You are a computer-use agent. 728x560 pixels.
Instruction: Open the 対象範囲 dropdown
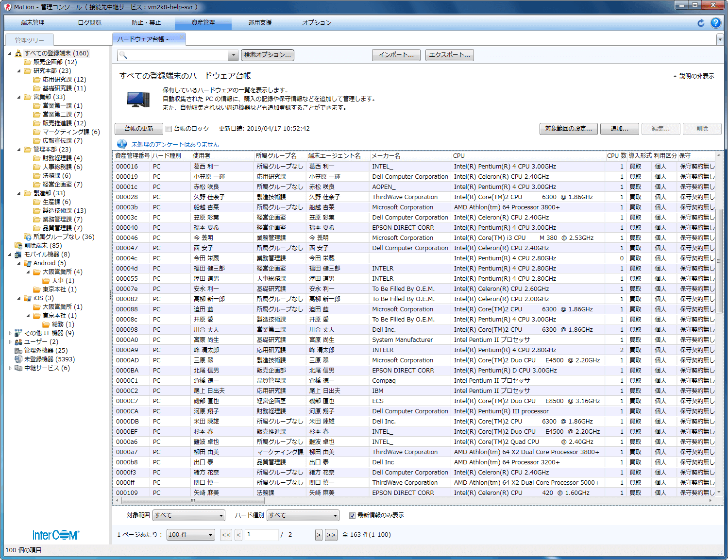pos(188,515)
